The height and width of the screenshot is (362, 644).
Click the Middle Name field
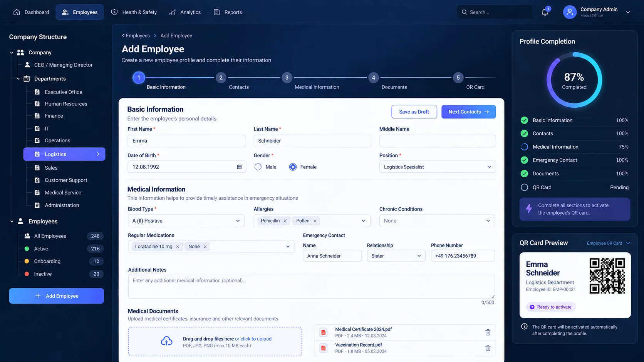point(438,141)
